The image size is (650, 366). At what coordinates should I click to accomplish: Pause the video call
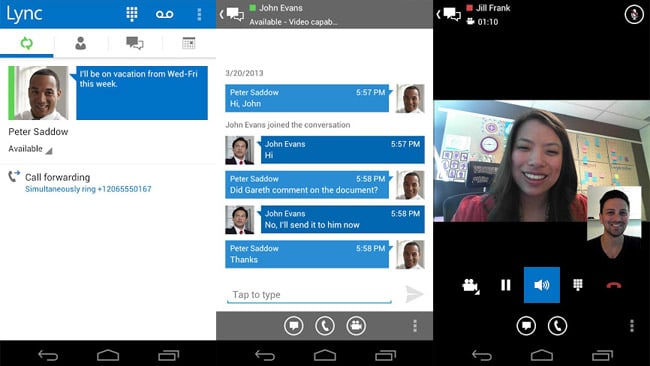click(x=506, y=285)
